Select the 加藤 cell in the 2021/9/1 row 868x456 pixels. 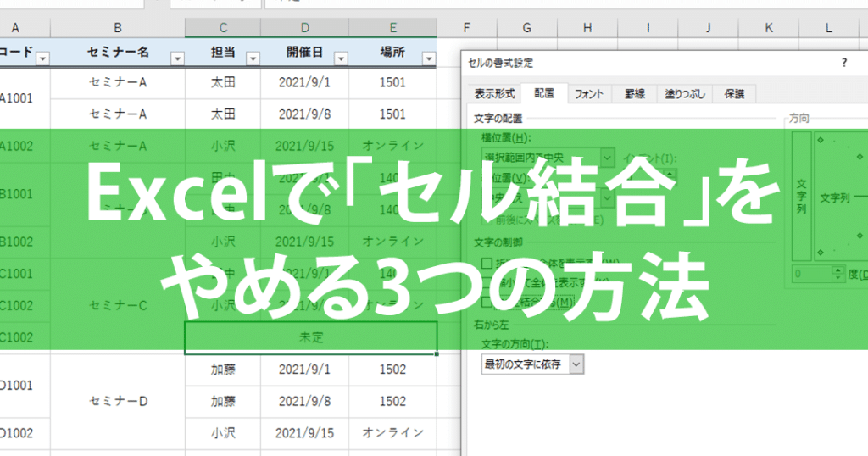pos(223,370)
